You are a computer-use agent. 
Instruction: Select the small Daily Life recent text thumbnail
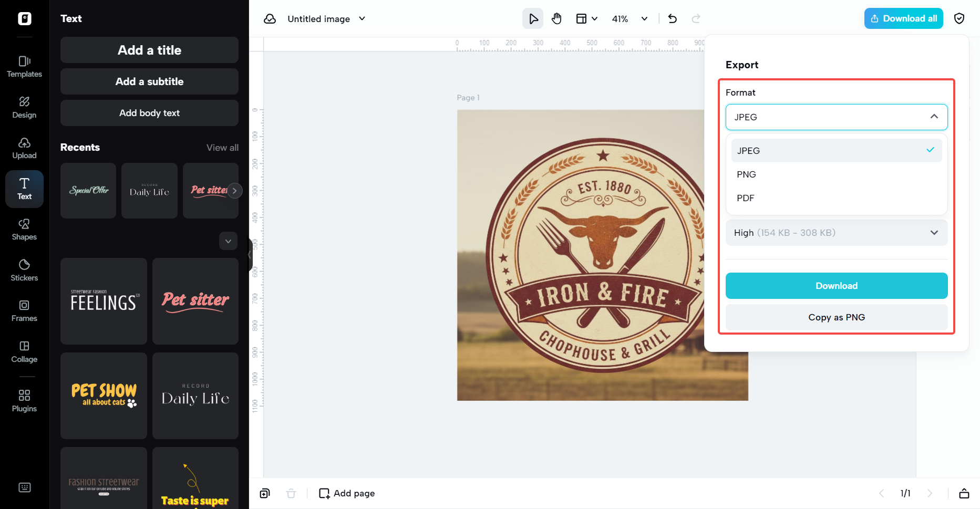click(x=149, y=191)
